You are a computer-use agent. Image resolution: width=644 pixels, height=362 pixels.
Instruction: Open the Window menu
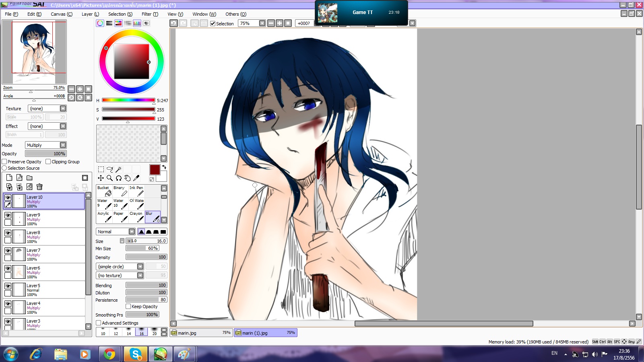coord(204,14)
